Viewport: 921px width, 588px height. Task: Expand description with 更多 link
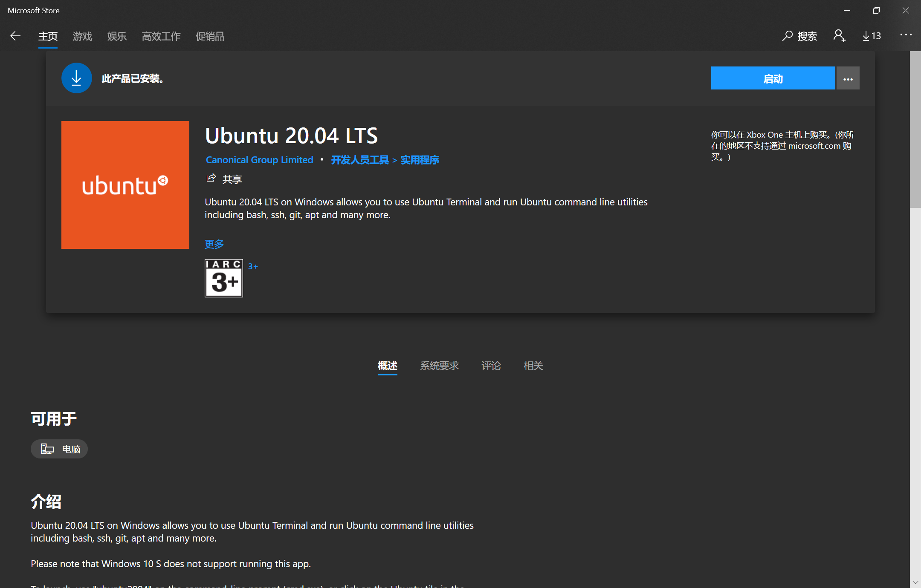[x=214, y=244]
